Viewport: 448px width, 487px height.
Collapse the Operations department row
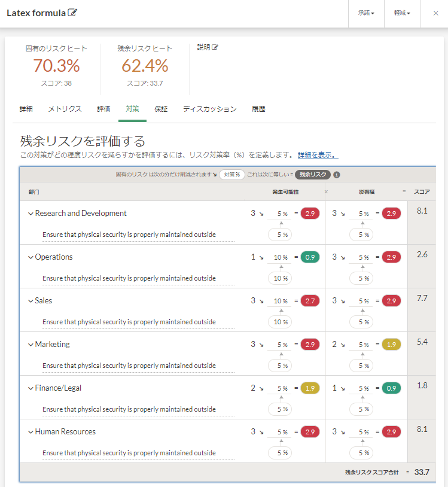point(31,257)
